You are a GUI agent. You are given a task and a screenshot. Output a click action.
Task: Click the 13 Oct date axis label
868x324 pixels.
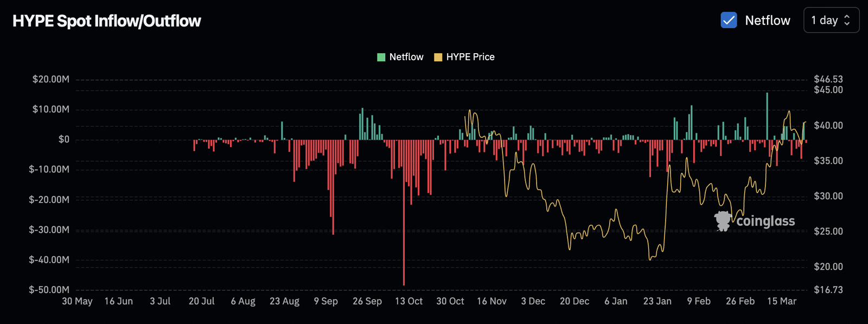coord(409,301)
